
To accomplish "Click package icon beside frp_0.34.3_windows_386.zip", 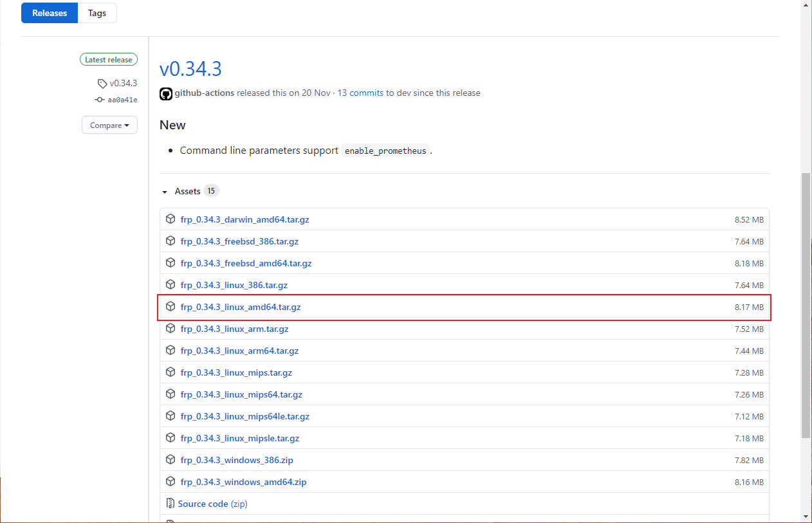I will pos(171,459).
